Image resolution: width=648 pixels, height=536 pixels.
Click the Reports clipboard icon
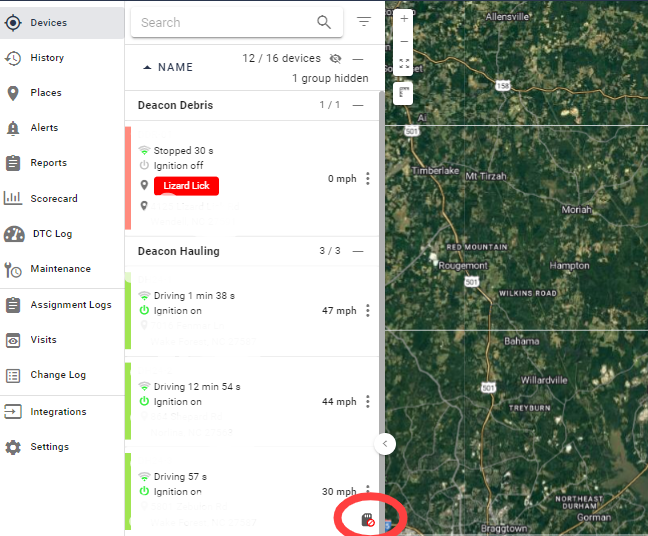point(13,163)
